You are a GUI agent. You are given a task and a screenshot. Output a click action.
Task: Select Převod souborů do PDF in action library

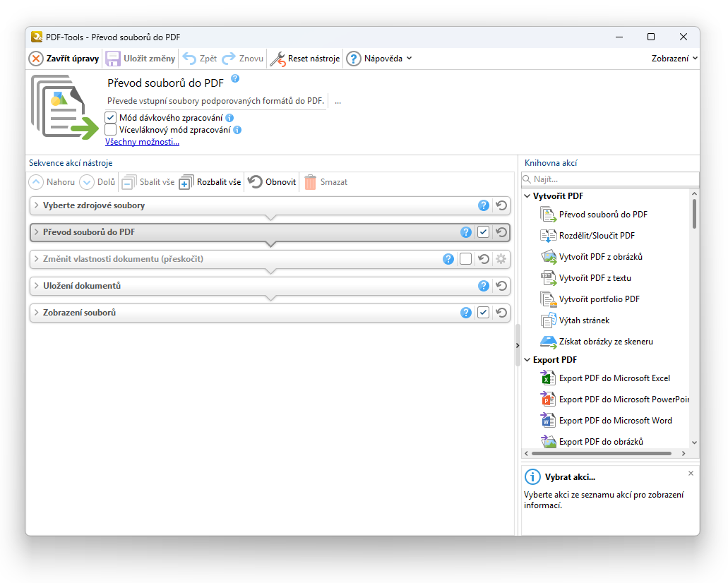coord(594,215)
